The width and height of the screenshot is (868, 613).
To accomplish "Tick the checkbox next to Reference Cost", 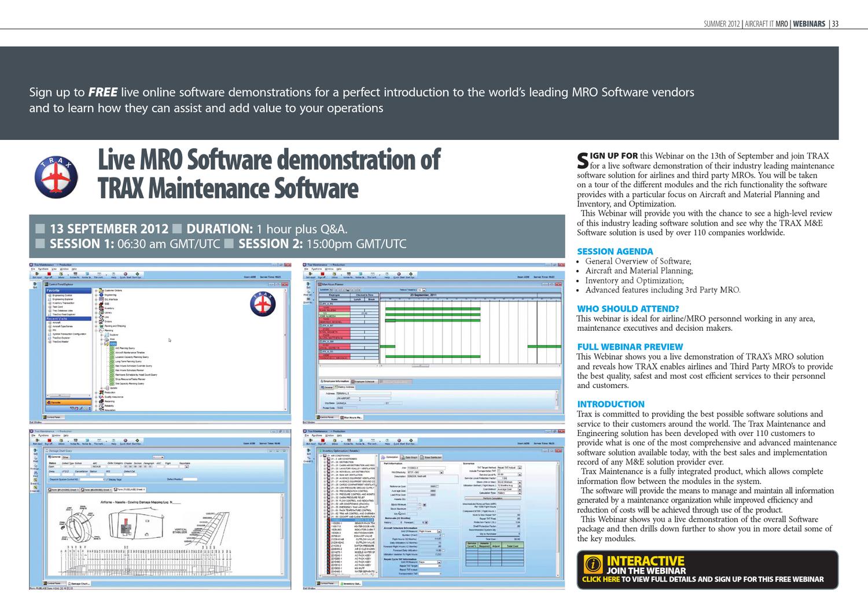I will 437,486.
